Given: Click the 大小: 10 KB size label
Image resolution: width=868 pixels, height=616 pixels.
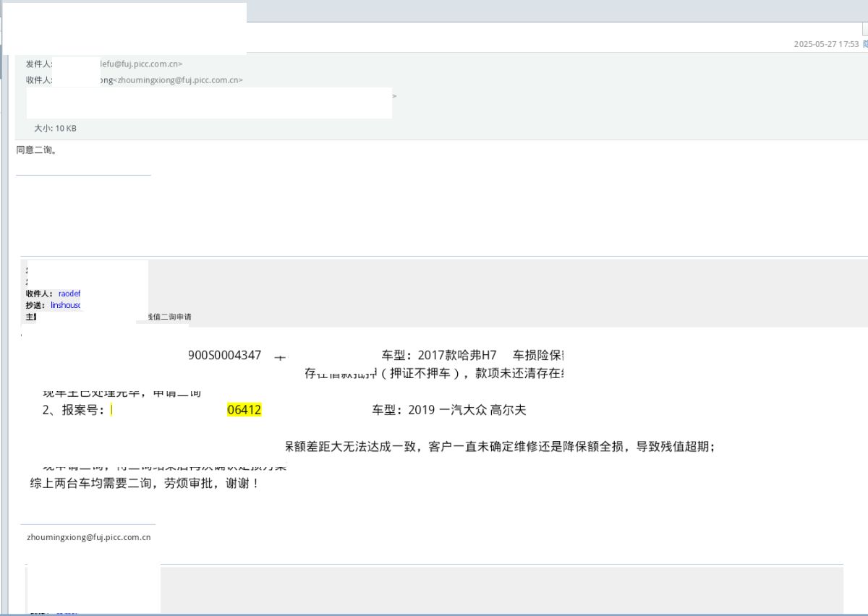Looking at the screenshot, I should (55, 129).
